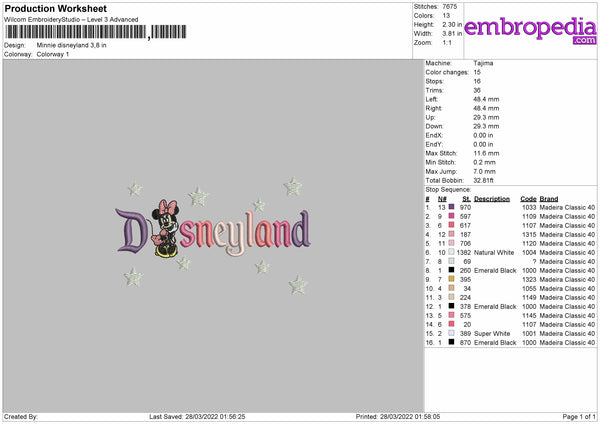Click the purple swatch in stop row 1

point(452,207)
